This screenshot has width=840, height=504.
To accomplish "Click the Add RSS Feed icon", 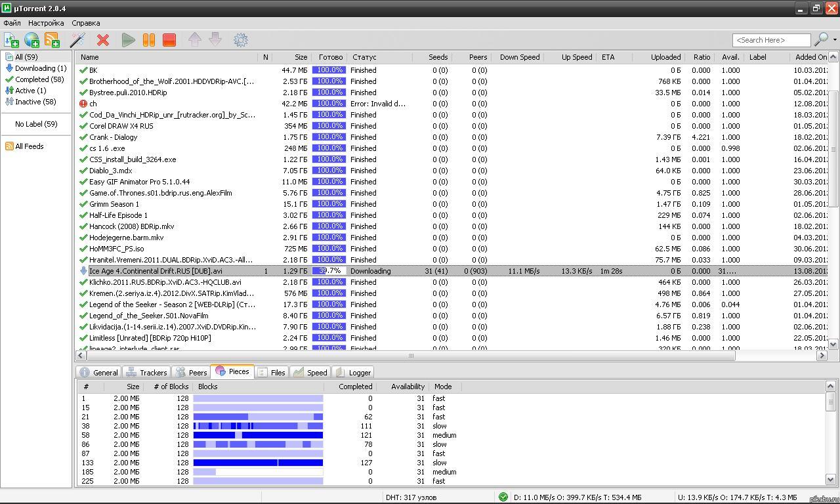I will click(52, 40).
